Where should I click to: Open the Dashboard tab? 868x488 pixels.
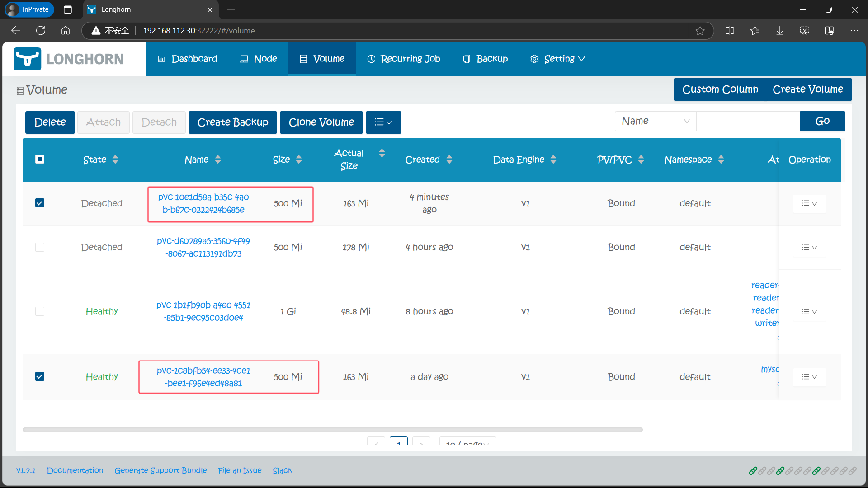187,59
